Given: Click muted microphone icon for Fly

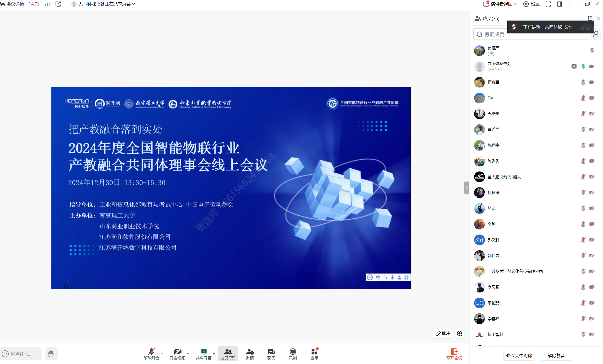Looking at the screenshot, I should [583, 98].
